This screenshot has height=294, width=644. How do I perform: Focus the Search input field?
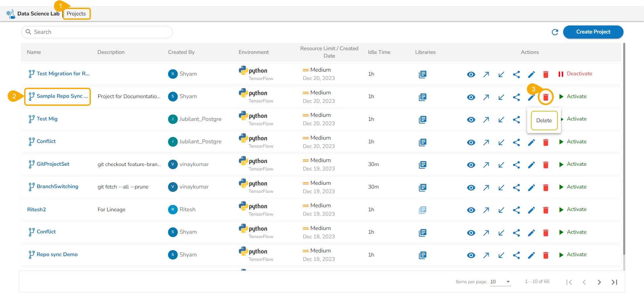101,32
